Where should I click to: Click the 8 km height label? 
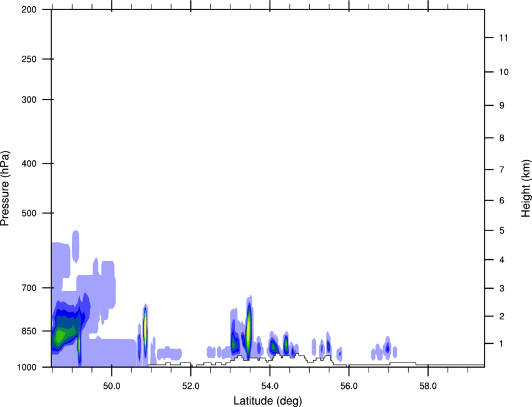(502, 138)
